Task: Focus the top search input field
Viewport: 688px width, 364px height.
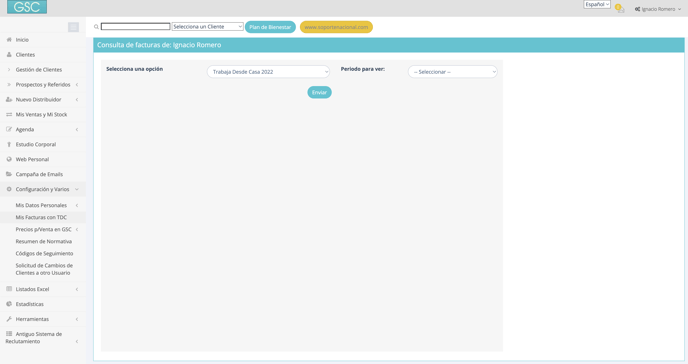Action: point(136,27)
